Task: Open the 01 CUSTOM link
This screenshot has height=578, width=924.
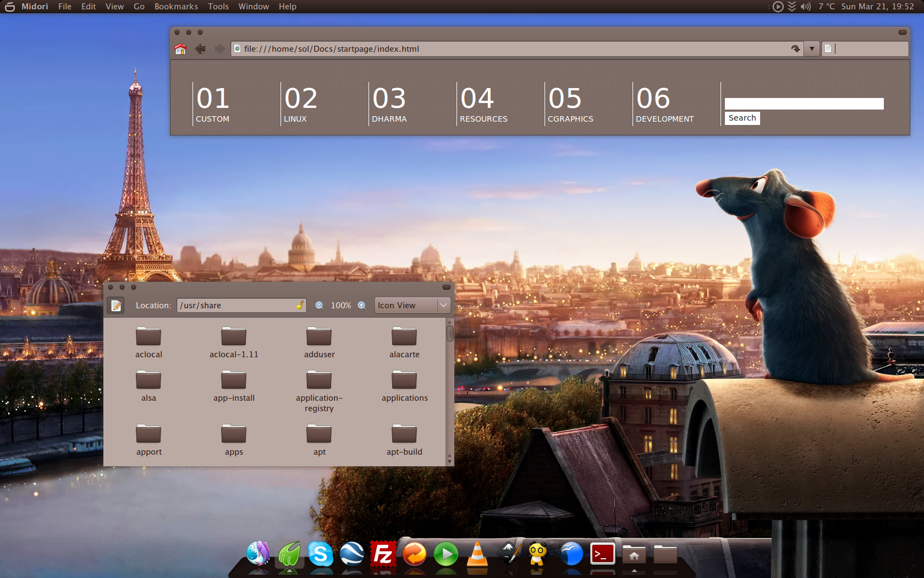Action: (x=213, y=104)
